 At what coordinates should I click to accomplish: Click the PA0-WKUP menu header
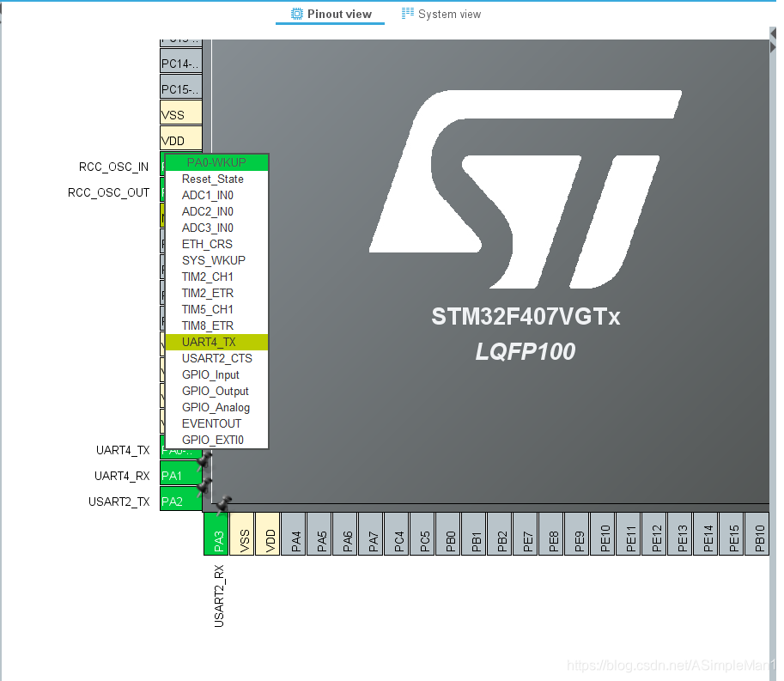(x=216, y=162)
